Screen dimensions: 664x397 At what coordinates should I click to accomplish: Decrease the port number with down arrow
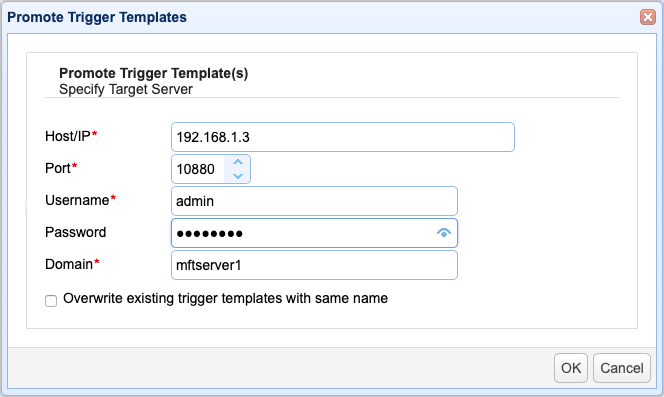pyautogui.click(x=238, y=176)
